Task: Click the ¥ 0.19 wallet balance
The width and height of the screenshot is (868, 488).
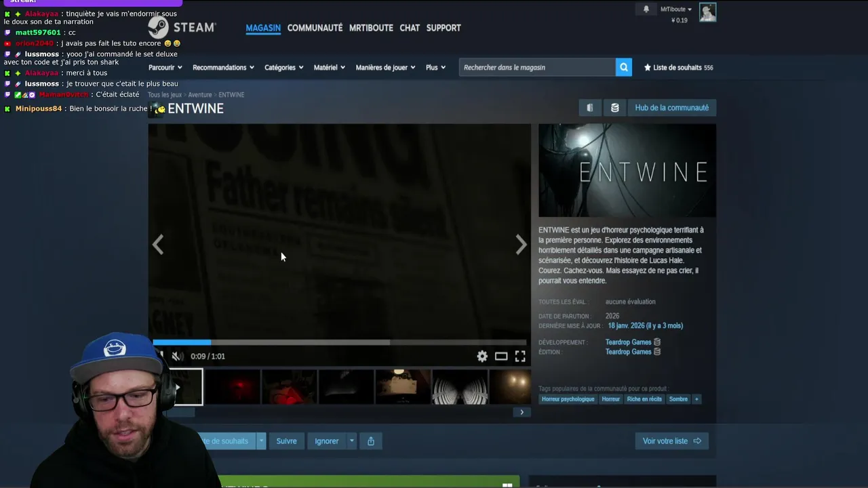Action: [x=679, y=20]
